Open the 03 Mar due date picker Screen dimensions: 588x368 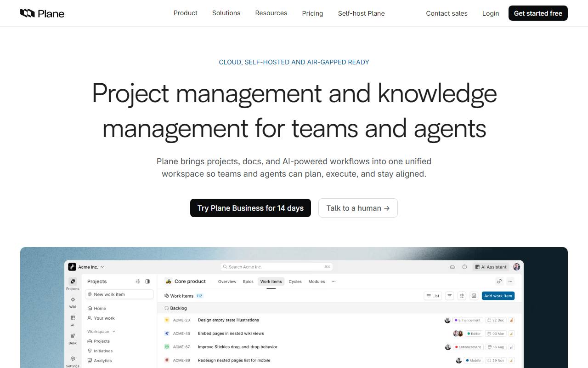click(x=495, y=333)
